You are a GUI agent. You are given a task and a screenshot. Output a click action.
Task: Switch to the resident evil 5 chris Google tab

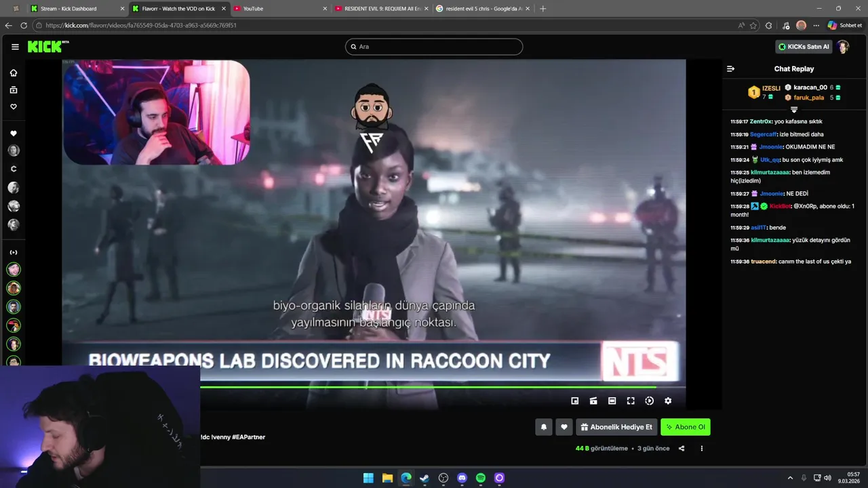click(x=484, y=9)
